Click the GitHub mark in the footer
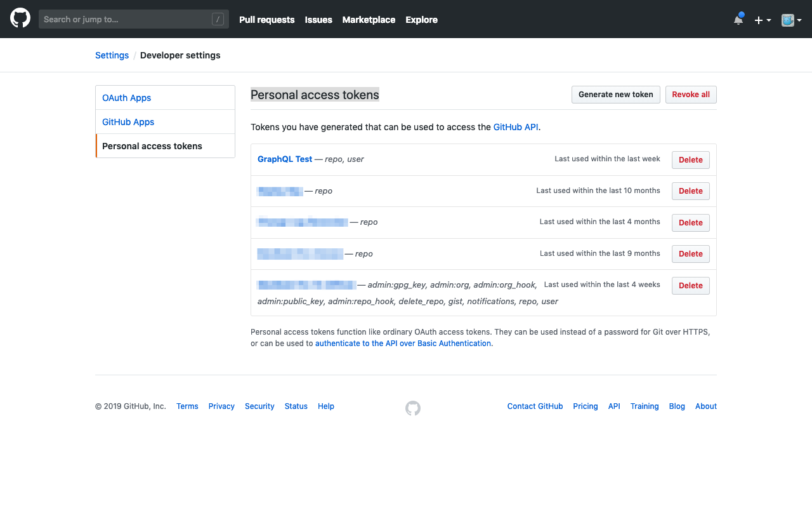The width and height of the screenshot is (812, 508). pyautogui.click(x=412, y=408)
